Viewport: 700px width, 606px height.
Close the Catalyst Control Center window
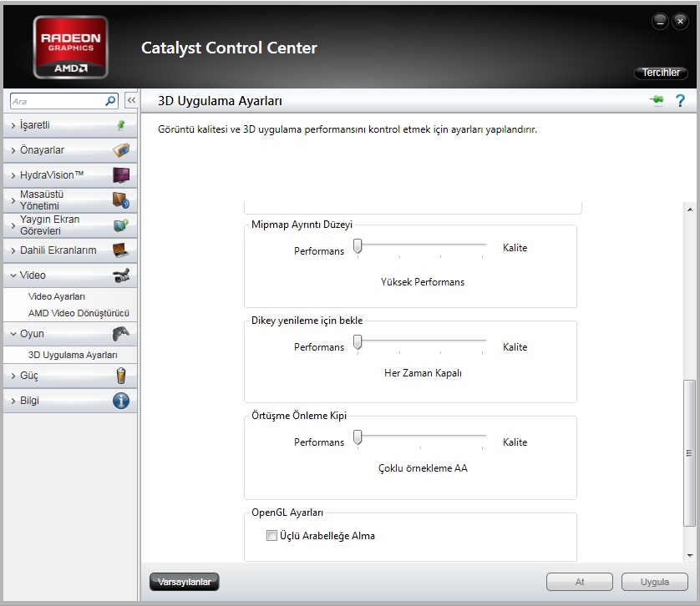point(680,21)
